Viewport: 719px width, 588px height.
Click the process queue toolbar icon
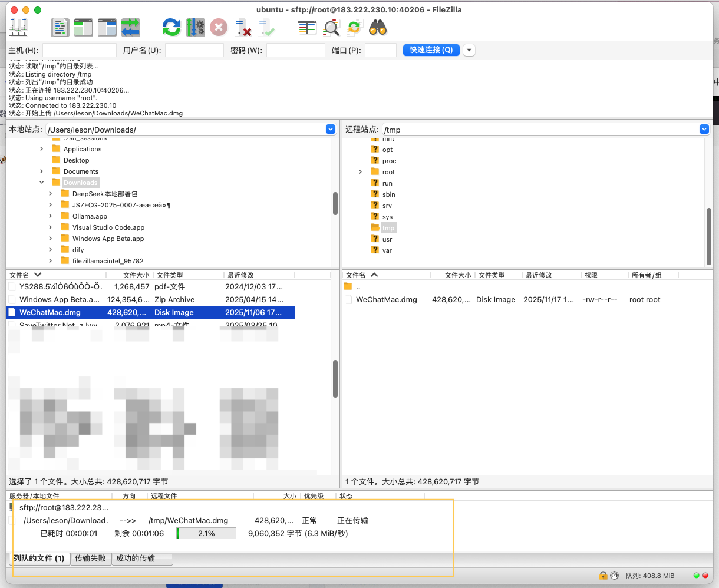click(195, 27)
